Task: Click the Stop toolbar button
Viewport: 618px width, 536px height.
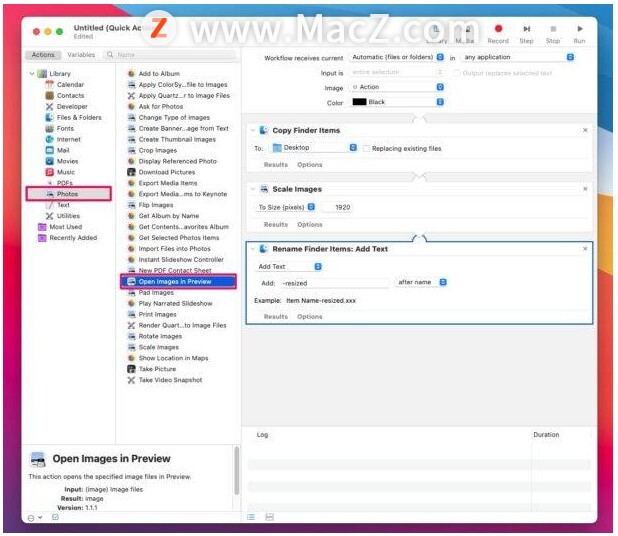Action: tap(553, 34)
